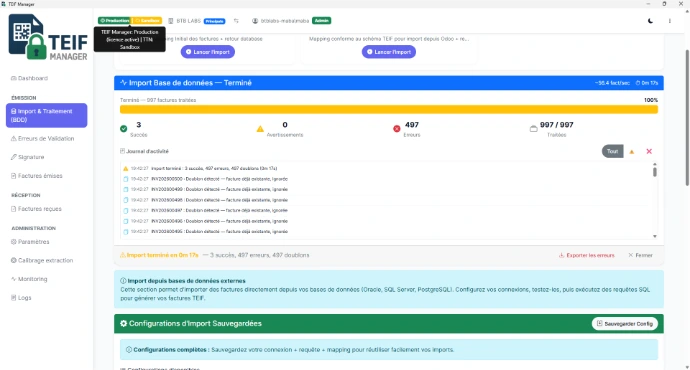Open Calibrage extraction page
This screenshot has width=690, height=370.
point(42,260)
